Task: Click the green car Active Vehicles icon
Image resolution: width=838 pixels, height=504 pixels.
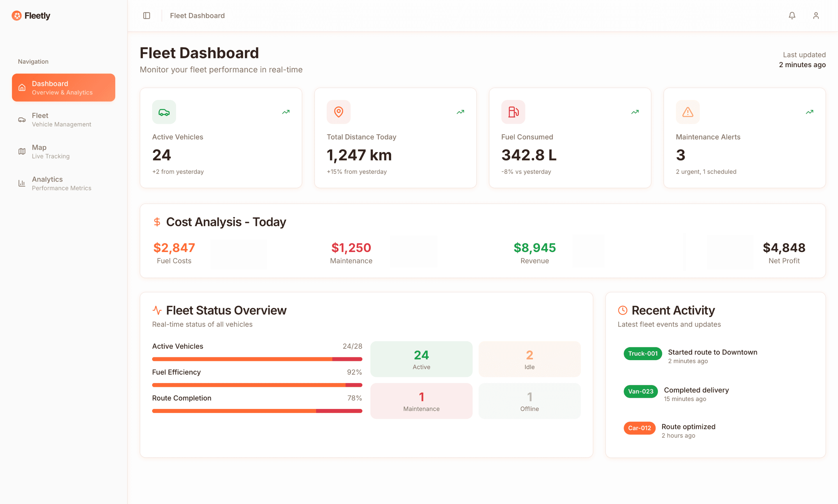Action: tap(164, 112)
